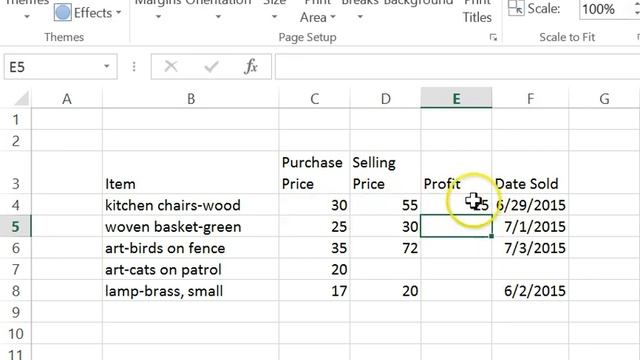Select row 10 header
Viewport: 640px width, 360px height.
tap(16, 333)
